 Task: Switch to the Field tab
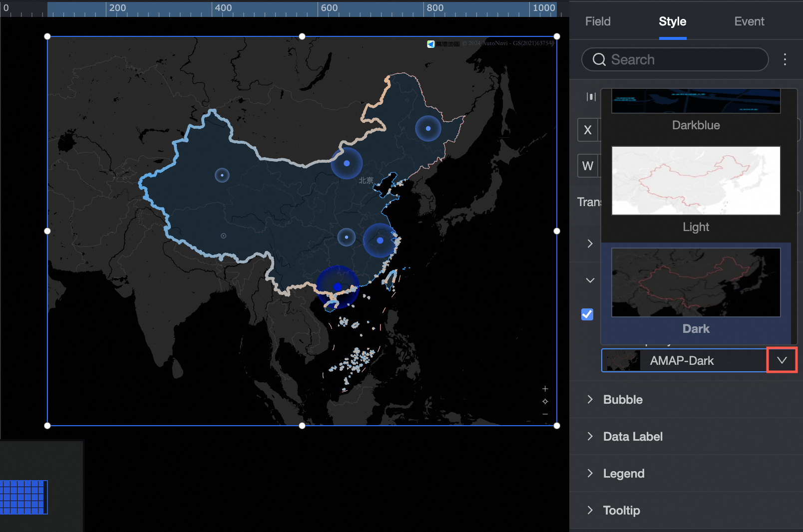click(598, 21)
